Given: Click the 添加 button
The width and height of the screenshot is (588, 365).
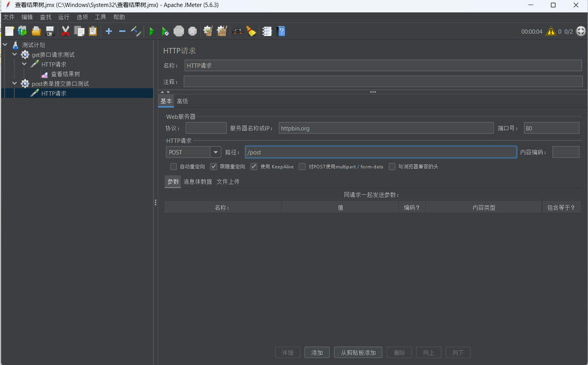Looking at the screenshot, I should [x=317, y=353].
